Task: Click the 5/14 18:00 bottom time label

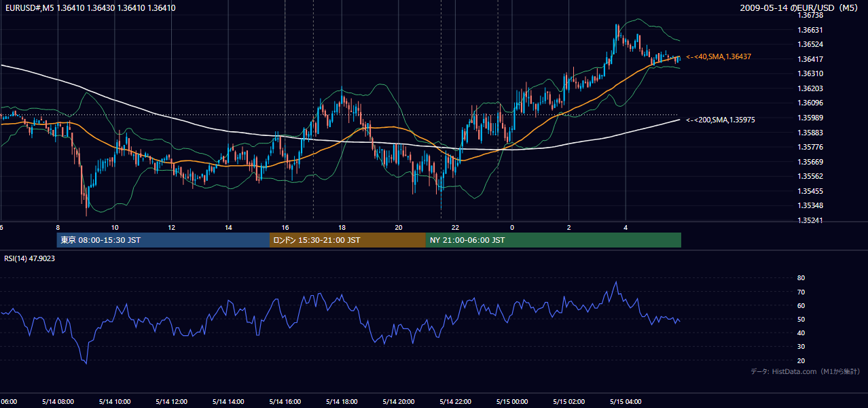Action: [x=342, y=402]
